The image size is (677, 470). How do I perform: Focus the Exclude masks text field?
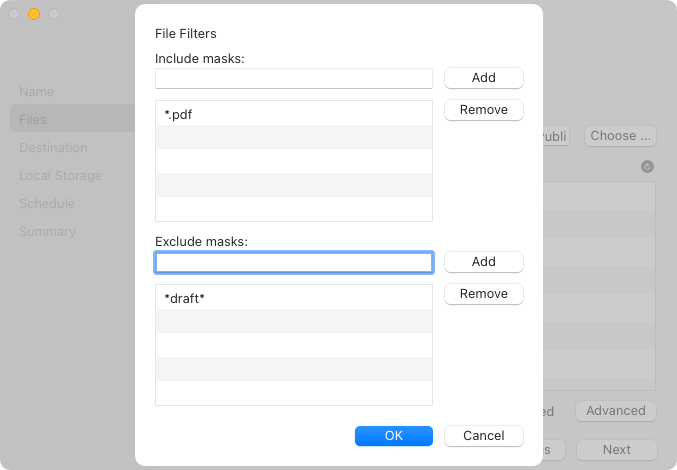click(x=294, y=262)
